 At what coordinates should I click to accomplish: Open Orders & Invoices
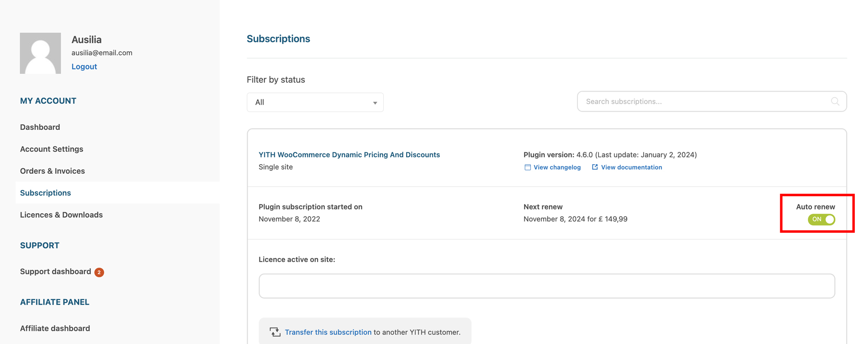[x=53, y=171]
